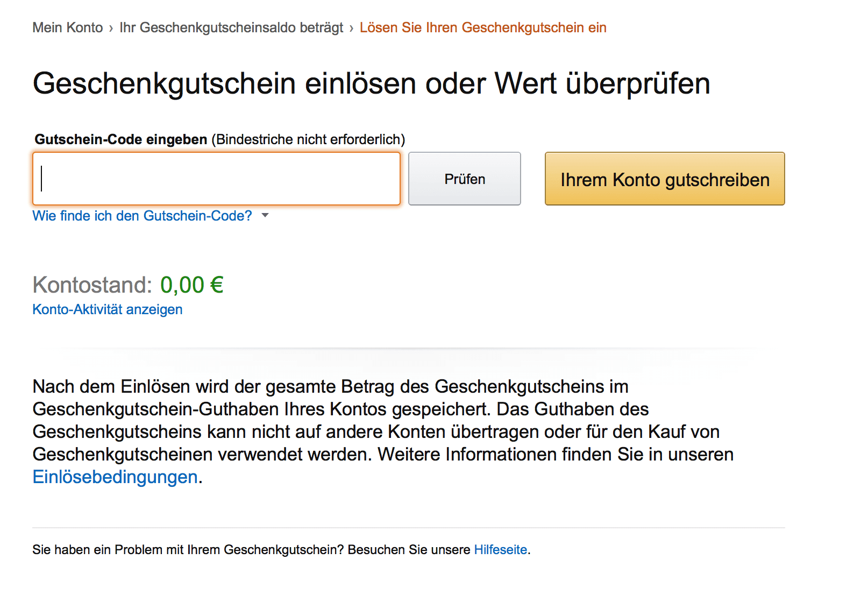Viewport: 868px width, 595px height.
Task: Open the Wie finde ich den Gutschein-Code link
Action: click(x=143, y=216)
